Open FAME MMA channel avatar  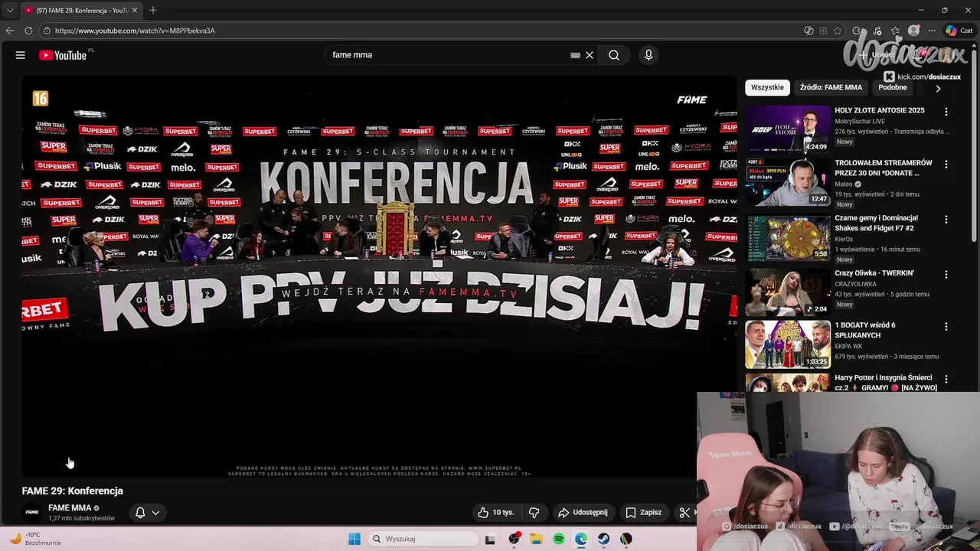[x=32, y=513]
